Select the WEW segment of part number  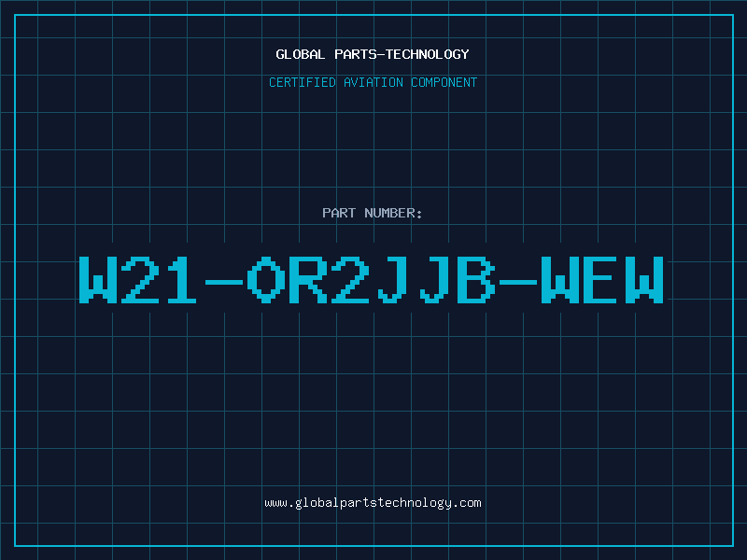point(601,279)
